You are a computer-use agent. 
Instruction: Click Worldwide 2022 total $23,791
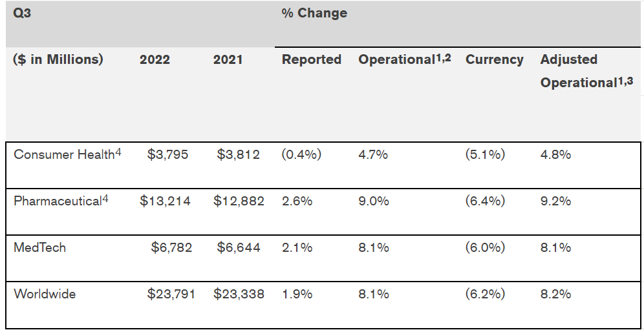[169, 294]
